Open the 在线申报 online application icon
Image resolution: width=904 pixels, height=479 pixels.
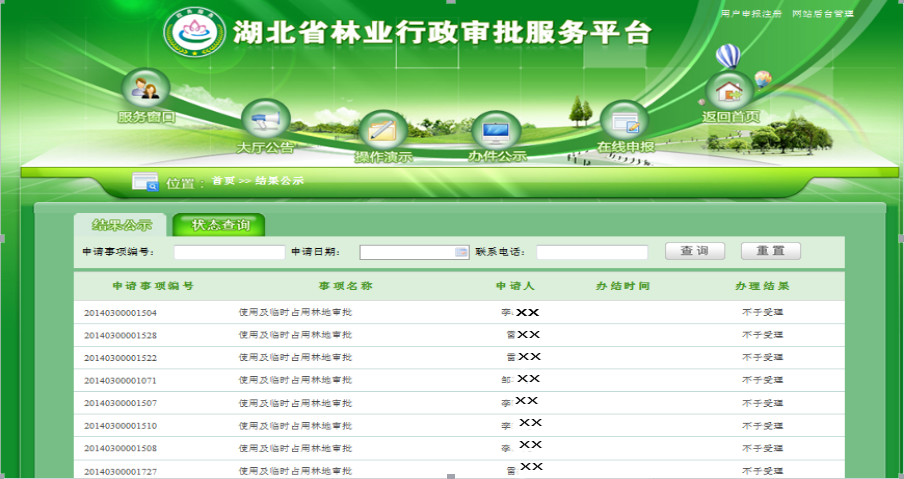(625, 122)
